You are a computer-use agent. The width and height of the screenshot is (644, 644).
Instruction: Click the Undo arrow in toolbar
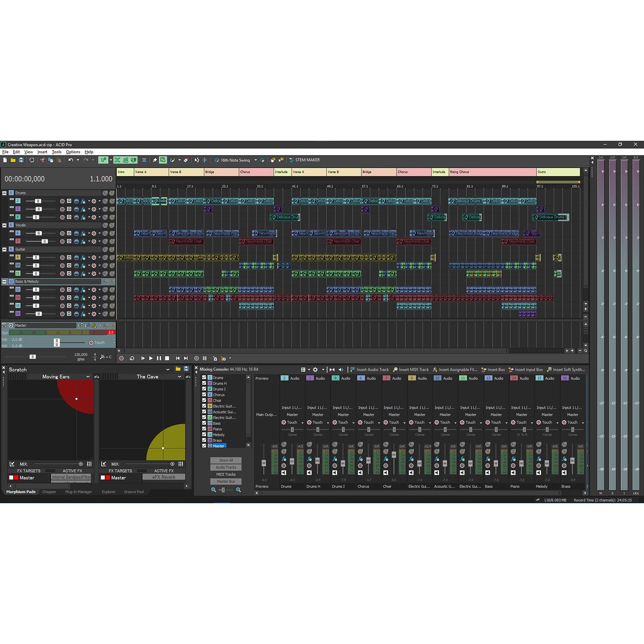point(70,160)
